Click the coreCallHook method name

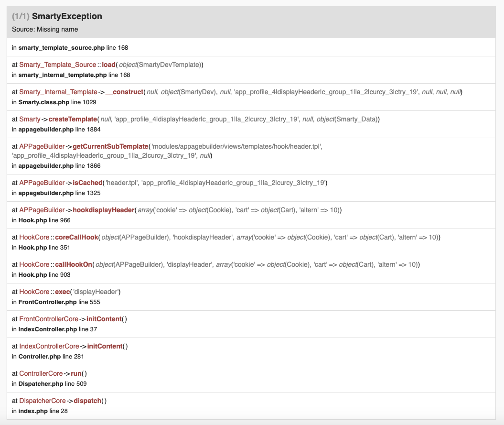[x=76, y=238]
